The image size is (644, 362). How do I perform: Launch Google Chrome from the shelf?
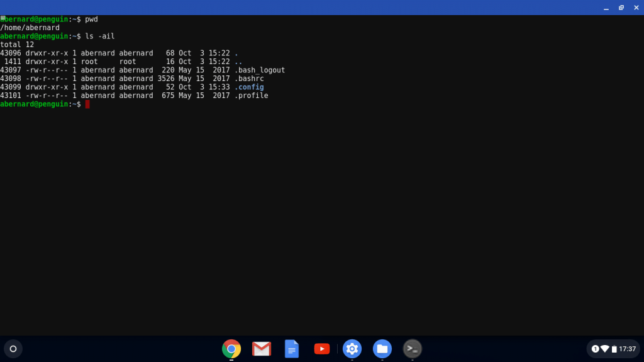231,349
